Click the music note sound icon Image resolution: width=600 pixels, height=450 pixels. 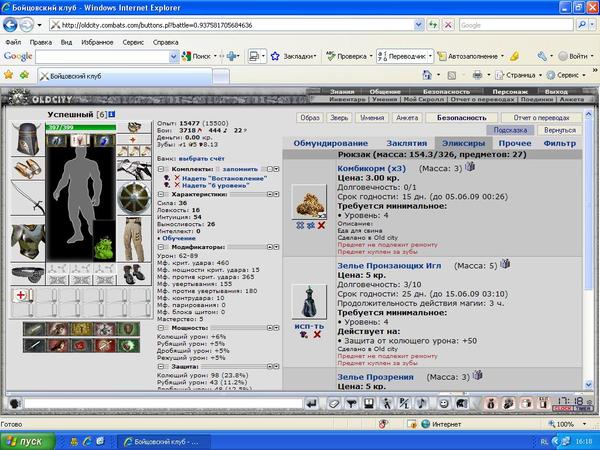tap(422, 403)
